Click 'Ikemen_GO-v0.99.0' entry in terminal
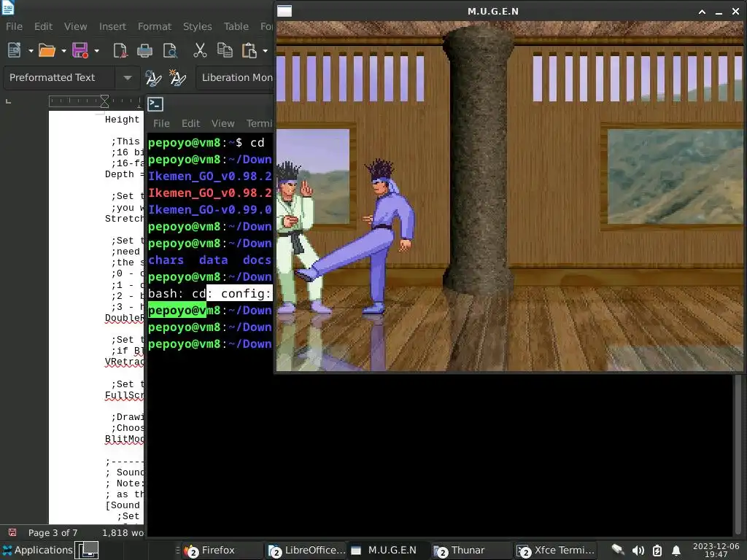Image resolution: width=747 pixels, height=560 pixels. (210, 210)
